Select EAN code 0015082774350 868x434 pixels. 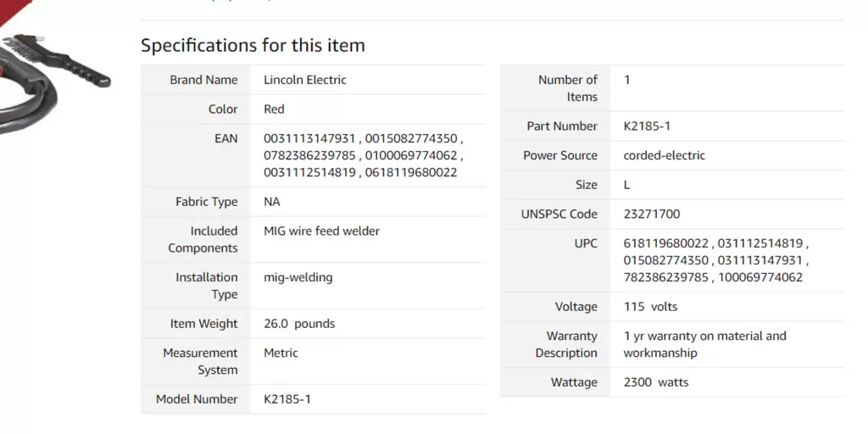[411, 138]
